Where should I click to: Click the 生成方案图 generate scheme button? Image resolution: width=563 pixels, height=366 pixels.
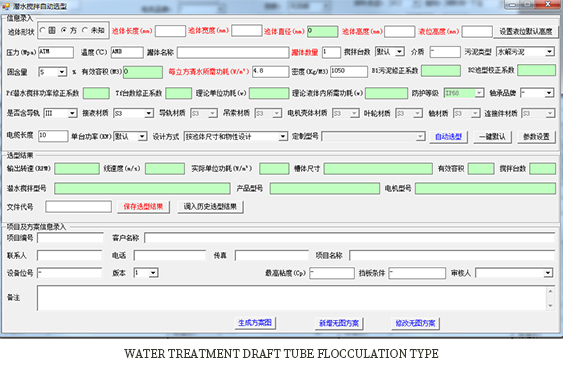pyautogui.click(x=255, y=323)
